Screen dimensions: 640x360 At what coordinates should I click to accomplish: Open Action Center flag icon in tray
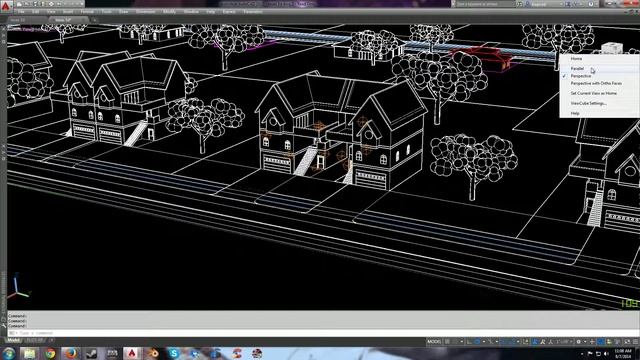[590, 353]
